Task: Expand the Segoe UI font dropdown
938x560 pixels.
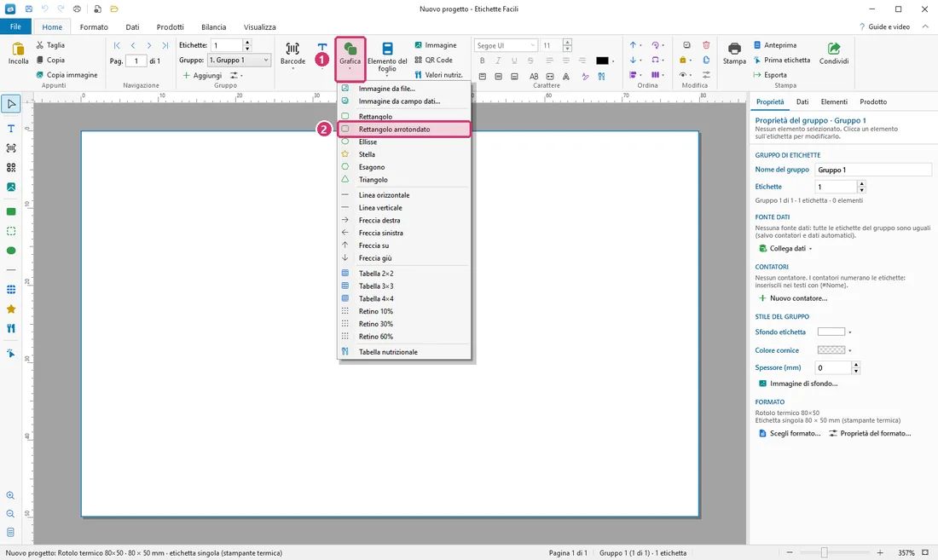Action: pos(506,45)
